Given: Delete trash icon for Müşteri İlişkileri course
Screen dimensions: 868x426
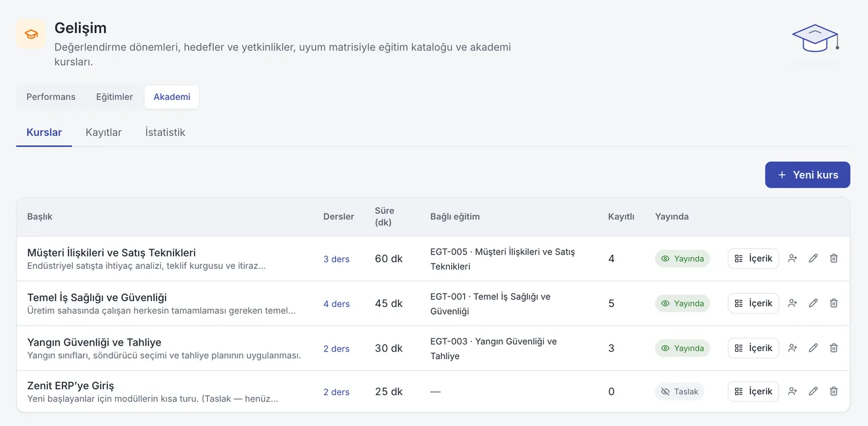Looking at the screenshot, I should [x=834, y=258].
